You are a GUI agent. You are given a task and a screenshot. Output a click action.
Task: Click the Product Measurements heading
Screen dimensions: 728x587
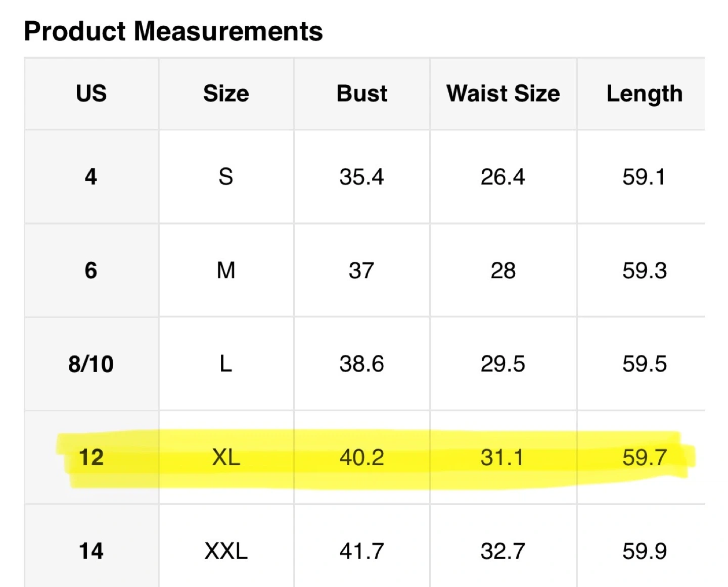coord(173,31)
